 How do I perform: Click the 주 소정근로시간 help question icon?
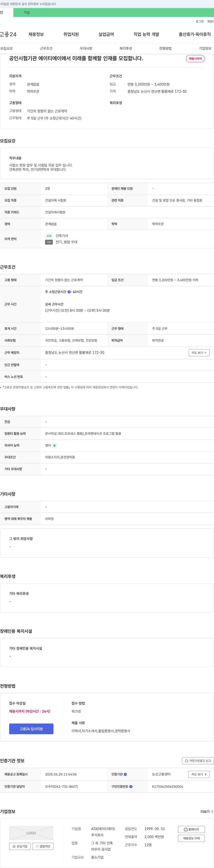[69, 292]
